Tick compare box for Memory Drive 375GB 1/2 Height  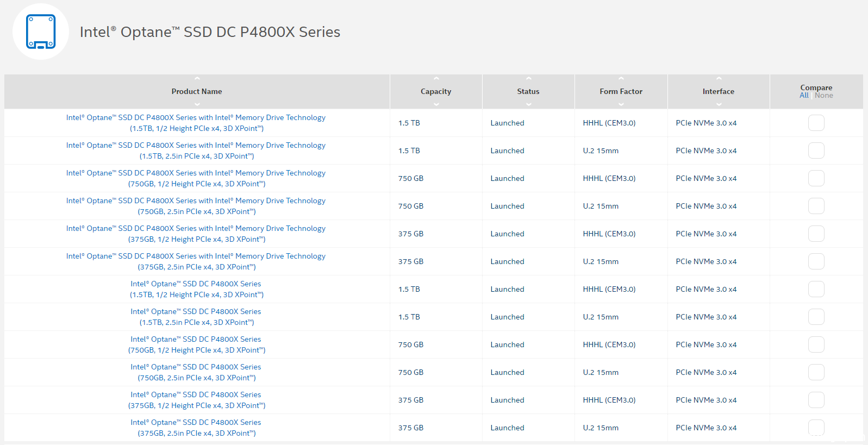coord(816,234)
